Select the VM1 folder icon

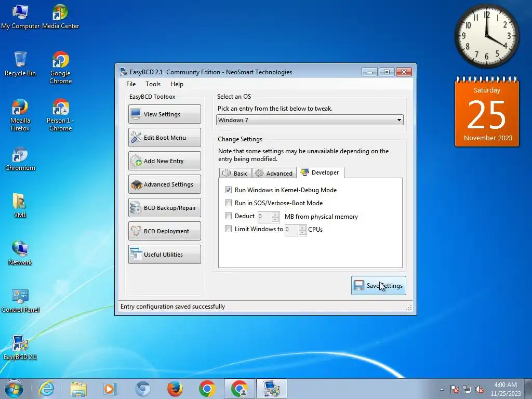click(x=20, y=205)
